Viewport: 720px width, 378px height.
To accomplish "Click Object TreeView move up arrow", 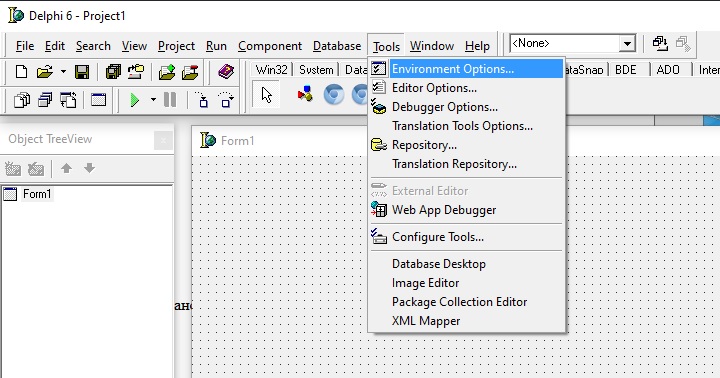I will (x=66, y=168).
